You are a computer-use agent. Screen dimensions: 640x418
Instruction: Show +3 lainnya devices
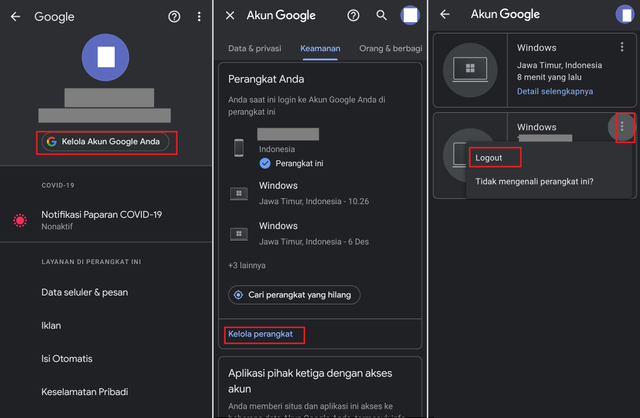[x=247, y=265]
